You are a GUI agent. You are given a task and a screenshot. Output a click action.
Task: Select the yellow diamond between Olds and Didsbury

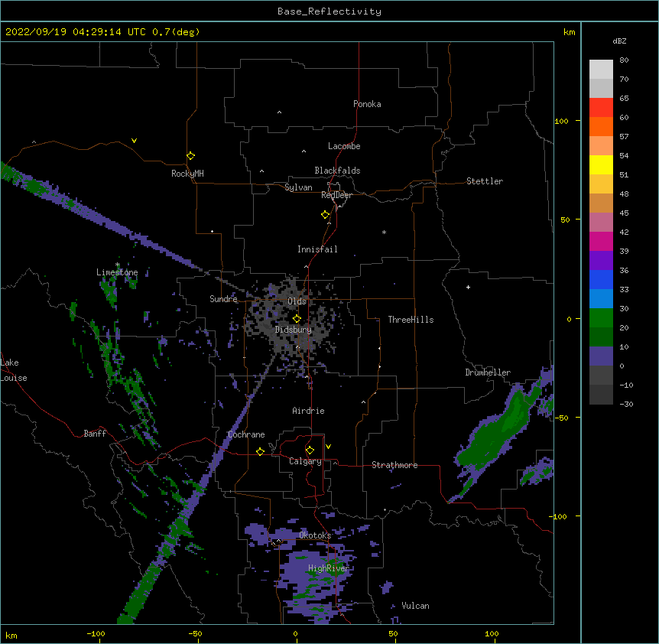coord(297,319)
